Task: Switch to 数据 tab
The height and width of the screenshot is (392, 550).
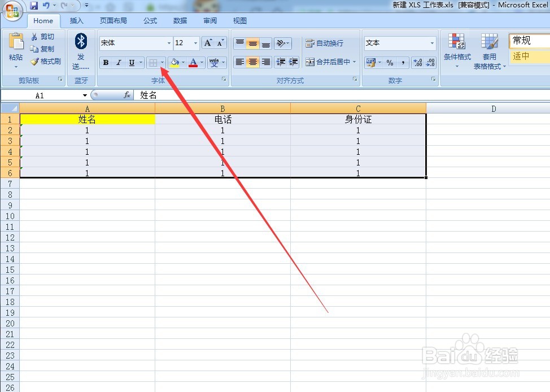Action: click(180, 21)
